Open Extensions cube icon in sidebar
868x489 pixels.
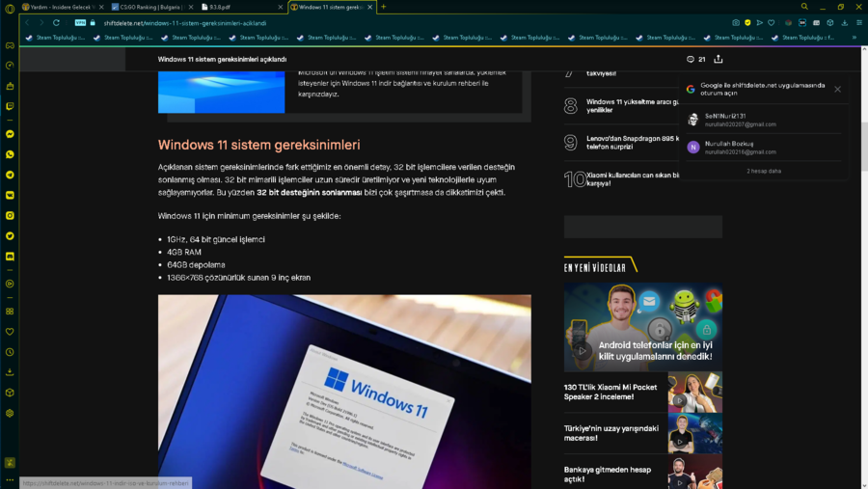tap(10, 393)
